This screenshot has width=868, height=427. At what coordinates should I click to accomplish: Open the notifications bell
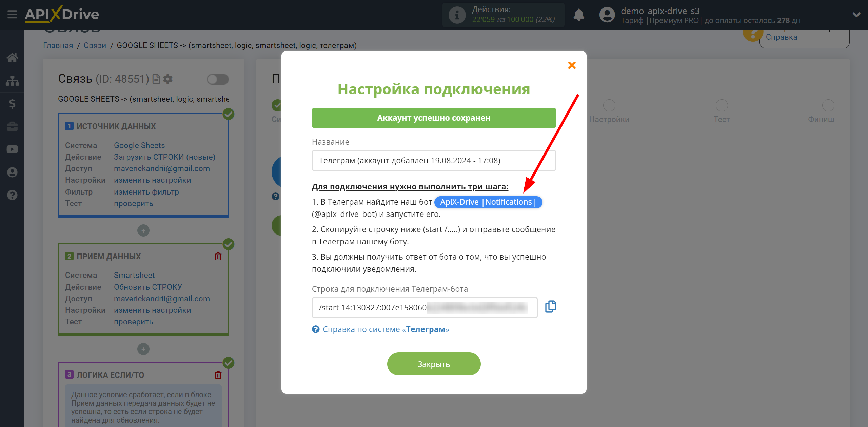point(579,15)
